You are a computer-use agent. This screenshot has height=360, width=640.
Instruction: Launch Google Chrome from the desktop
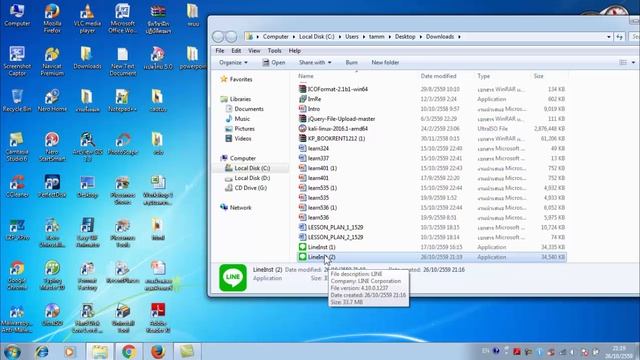(x=17, y=276)
